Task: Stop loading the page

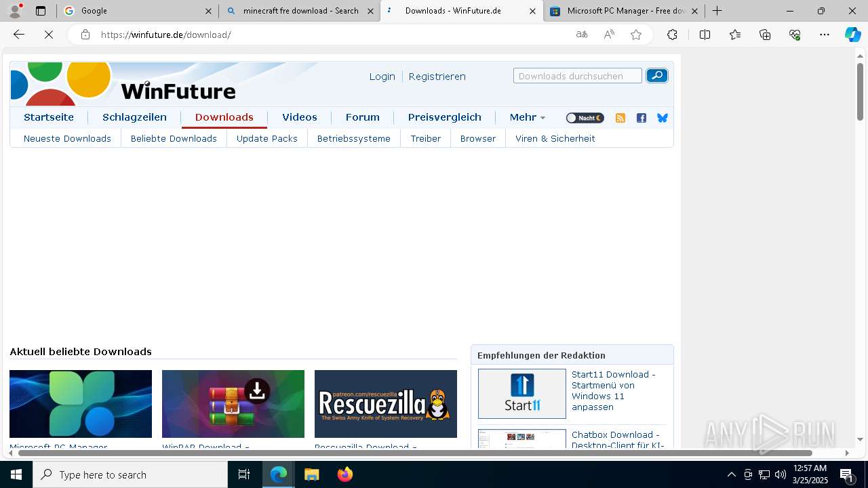Action: coord(49,35)
